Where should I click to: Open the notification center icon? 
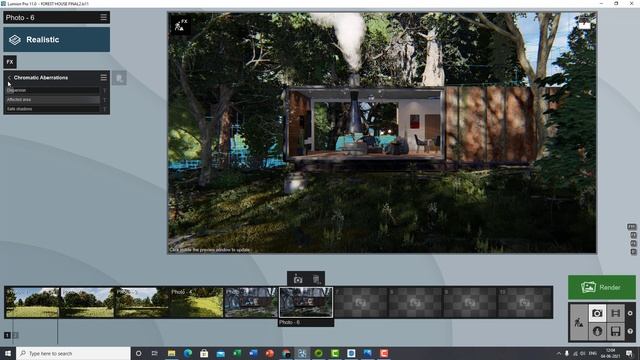629,353
